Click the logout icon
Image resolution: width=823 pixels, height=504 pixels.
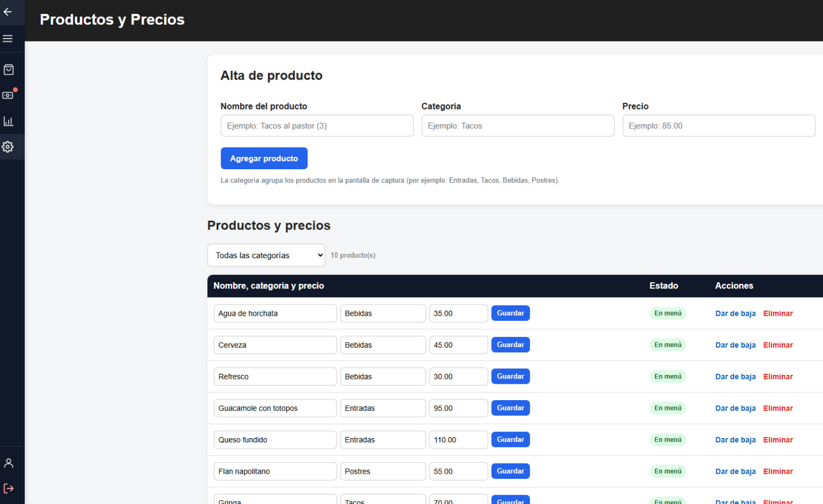pyautogui.click(x=8, y=489)
